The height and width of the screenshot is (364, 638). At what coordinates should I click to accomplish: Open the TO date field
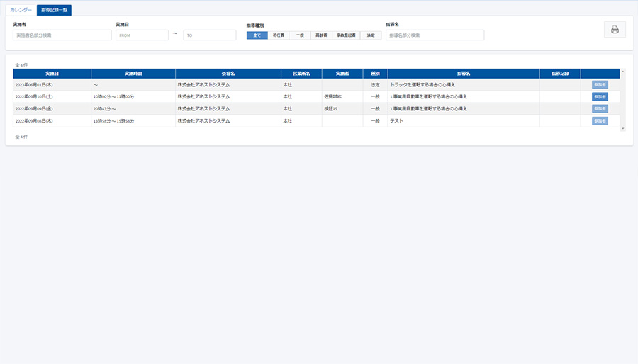(209, 35)
